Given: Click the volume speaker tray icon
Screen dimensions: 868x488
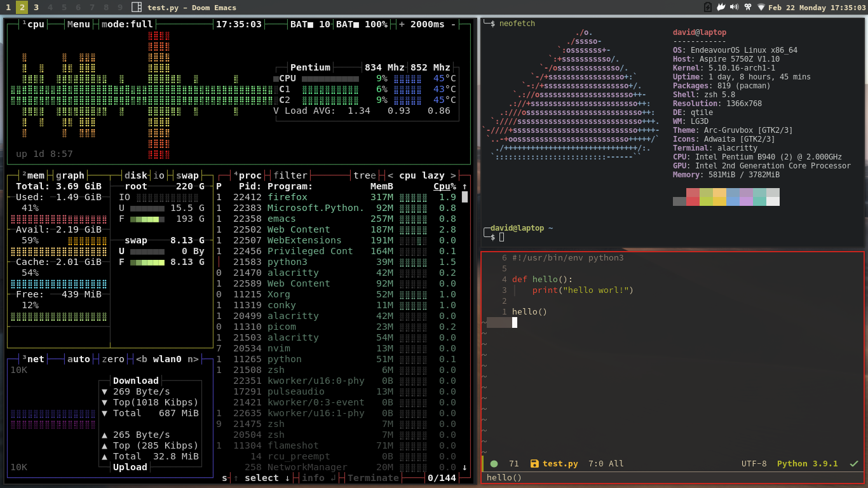Looking at the screenshot, I should click(734, 7).
